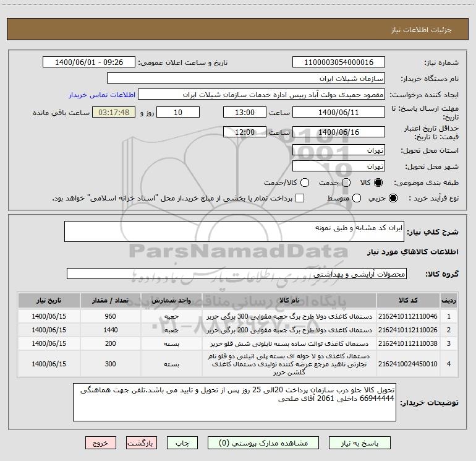Click مشاهده مدارک پیوستی (0) button
Screen dimensions: 476x461
(263, 443)
